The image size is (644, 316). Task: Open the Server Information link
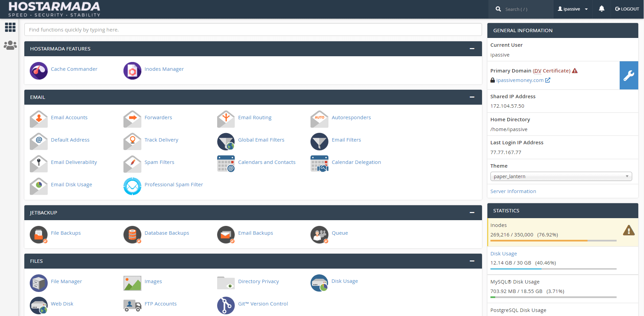pyautogui.click(x=513, y=191)
